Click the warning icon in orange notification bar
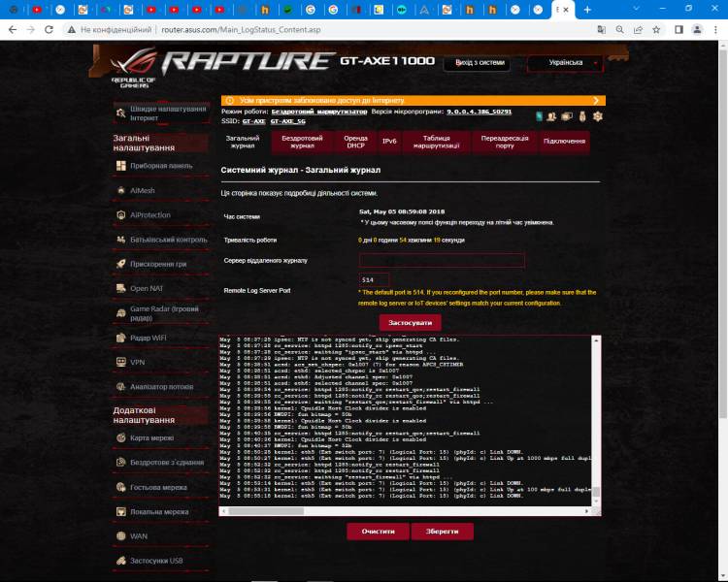The width and height of the screenshot is (728, 582). (x=229, y=100)
